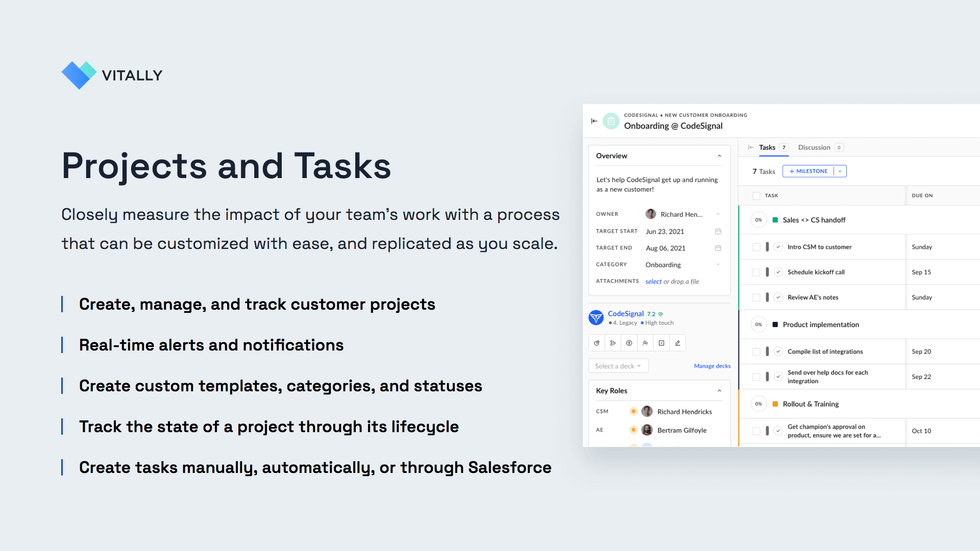This screenshot has width=980, height=551.
Task: Toggle the 'Rollout & Training' milestone row
Action: click(860, 404)
